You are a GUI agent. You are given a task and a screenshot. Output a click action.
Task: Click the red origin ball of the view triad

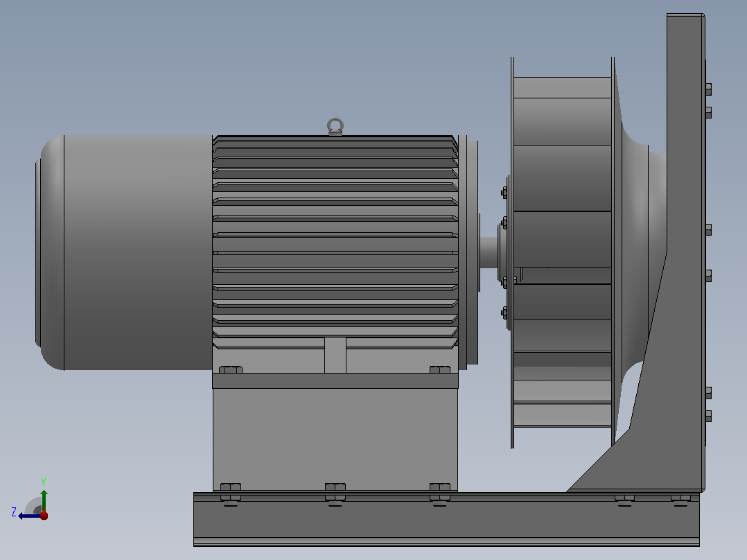44,515
